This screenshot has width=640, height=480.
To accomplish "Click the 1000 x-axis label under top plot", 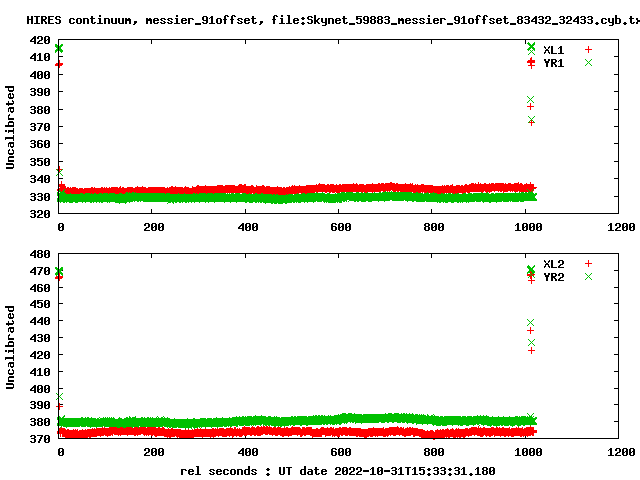I will point(528,227).
